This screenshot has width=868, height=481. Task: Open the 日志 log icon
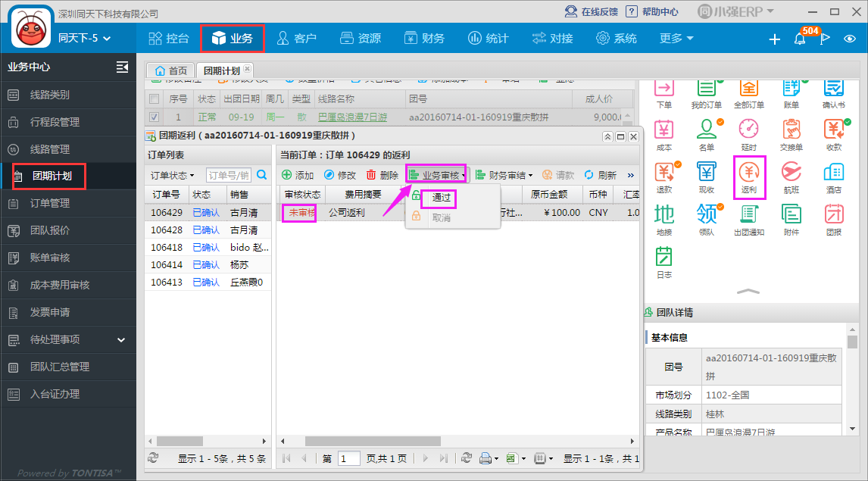tap(663, 262)
